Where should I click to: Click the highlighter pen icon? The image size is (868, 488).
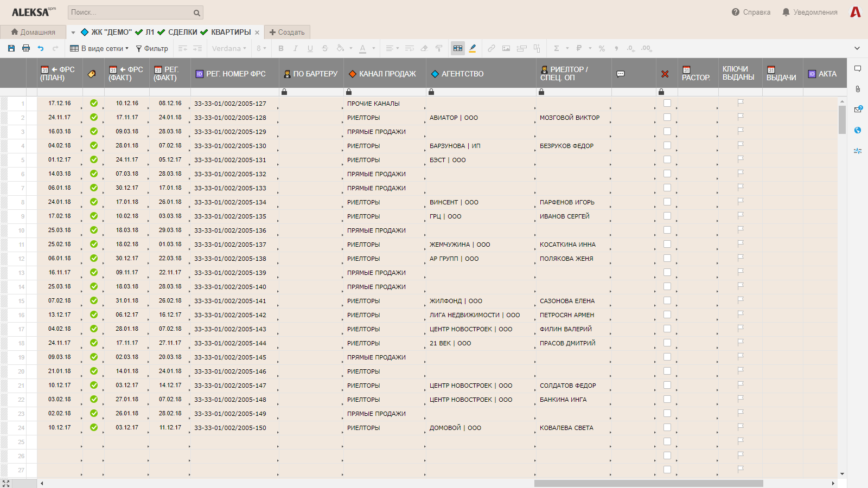coord(473,48)
